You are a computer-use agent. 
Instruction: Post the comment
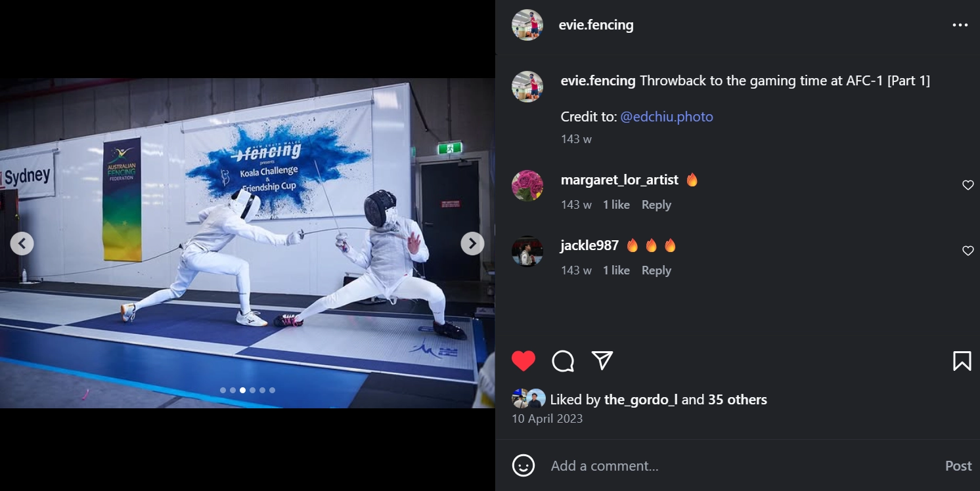pos(958,466)
